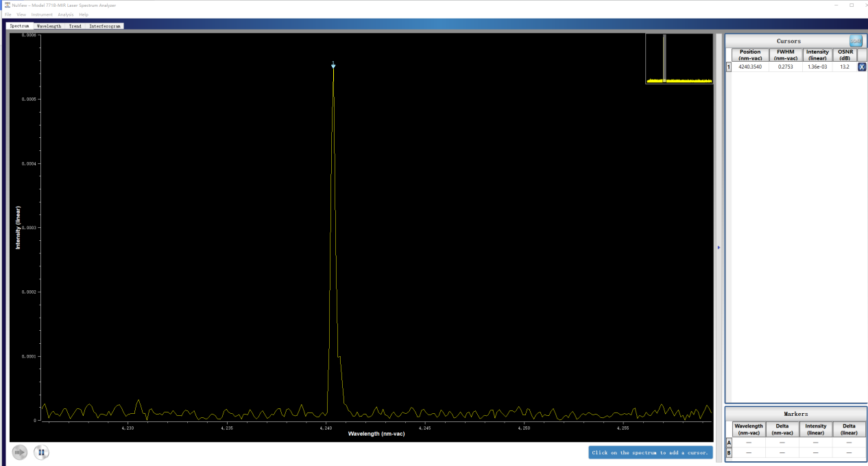Open the File menu
This screenshot has height=466, width=868.
[x=8, y=14]
